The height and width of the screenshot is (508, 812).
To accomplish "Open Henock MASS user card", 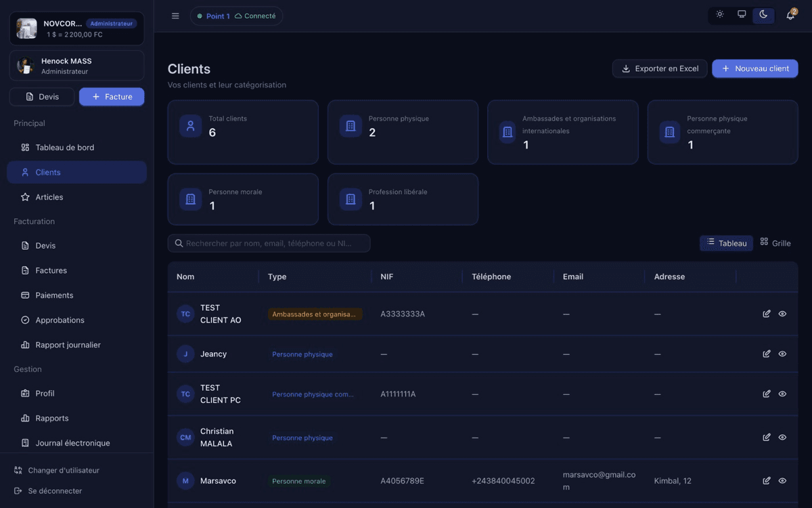I will tap(76, 66).
